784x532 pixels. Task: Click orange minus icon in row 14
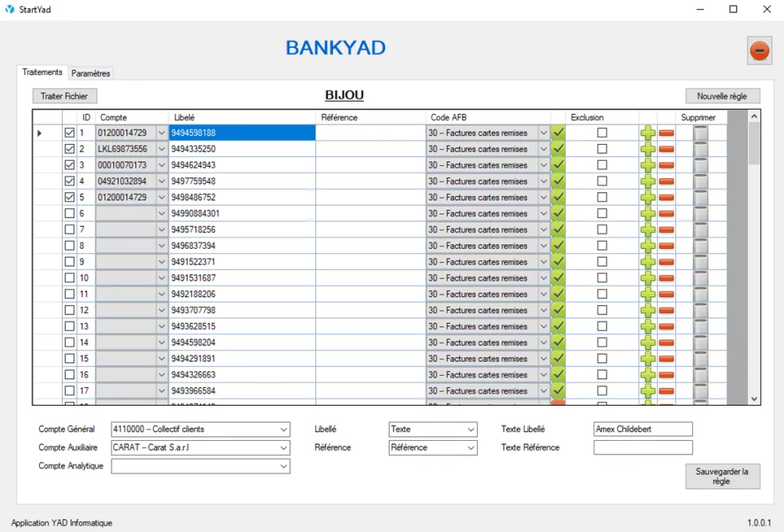(x=666, y=343)
